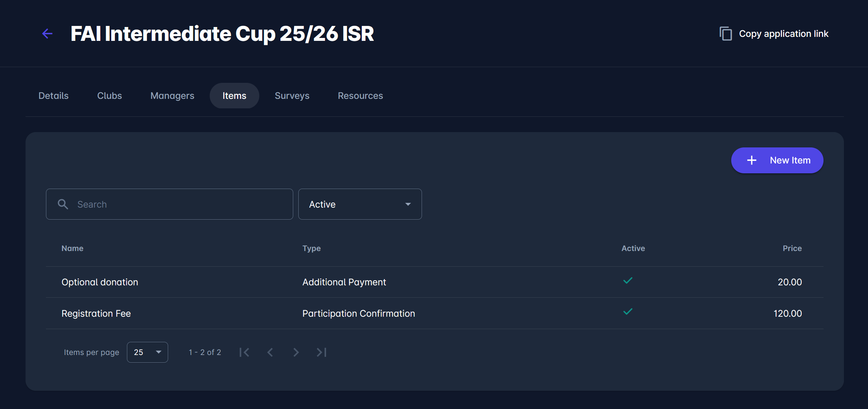The image size is (868, 409).
Task: Click the plus icon on New Item
Action: (752, 160)
